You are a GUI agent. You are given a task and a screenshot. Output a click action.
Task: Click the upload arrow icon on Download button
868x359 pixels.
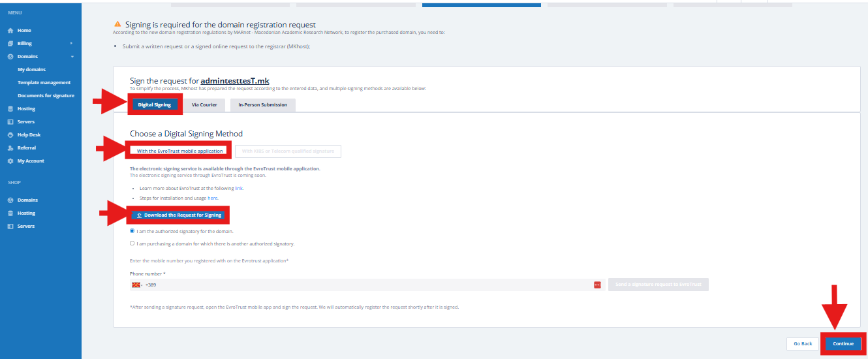click(x=140, y=215)
